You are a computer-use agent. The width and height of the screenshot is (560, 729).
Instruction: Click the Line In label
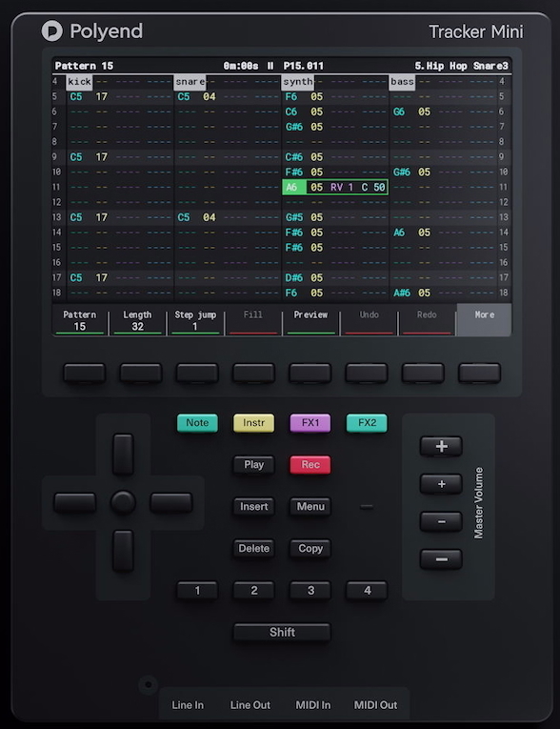coord(188,705)
